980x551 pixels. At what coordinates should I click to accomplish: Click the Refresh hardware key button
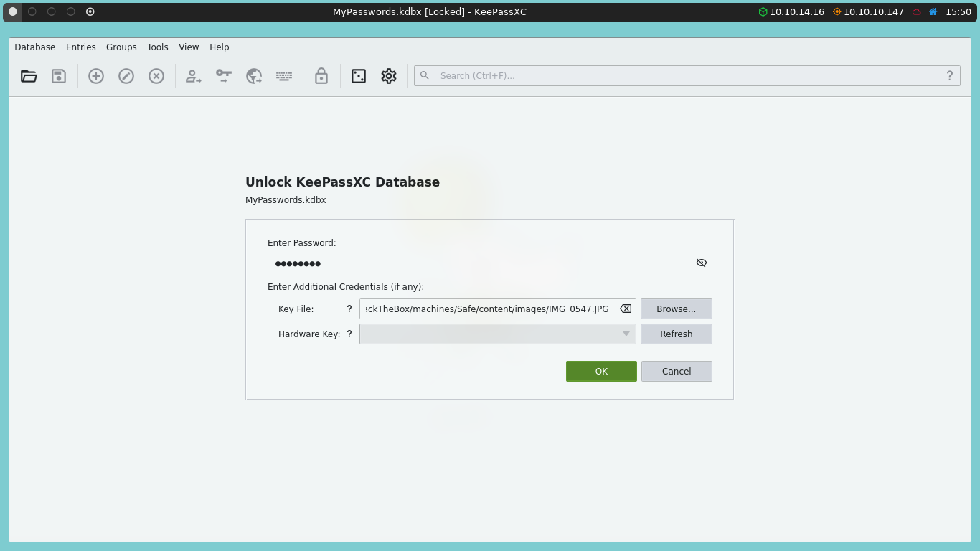tap(677, 334)
